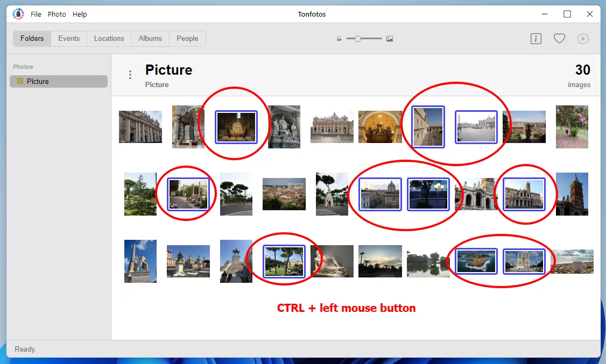Screen dimensions: 606x364
Task: Select the first basilica thumbnail in top row
Action: coord(140,127)
